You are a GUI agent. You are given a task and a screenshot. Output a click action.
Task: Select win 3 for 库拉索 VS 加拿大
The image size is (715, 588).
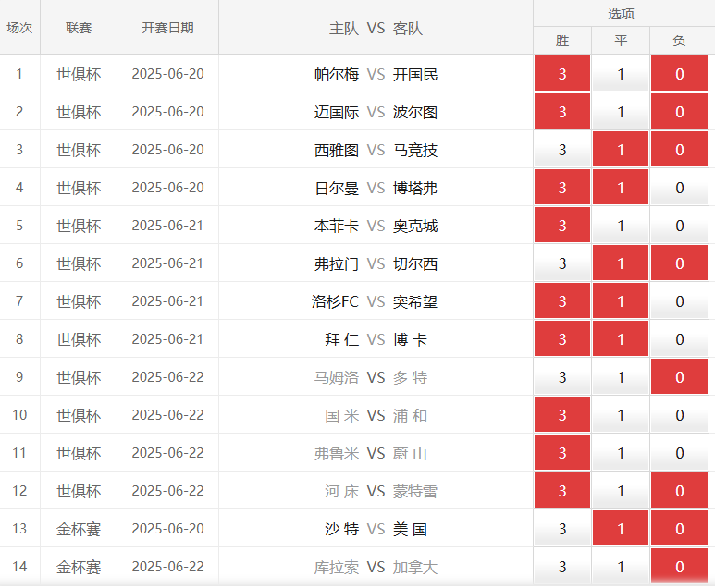pos(562,566)
